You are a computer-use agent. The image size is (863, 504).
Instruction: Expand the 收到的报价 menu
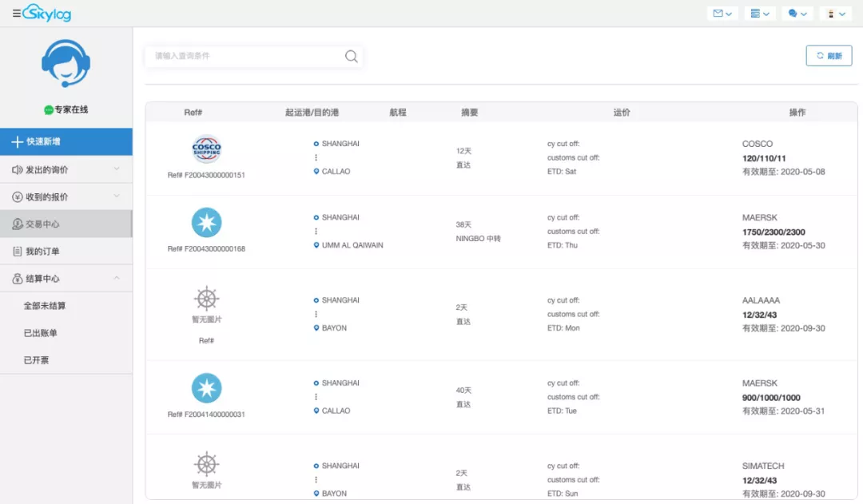point(66,196)
